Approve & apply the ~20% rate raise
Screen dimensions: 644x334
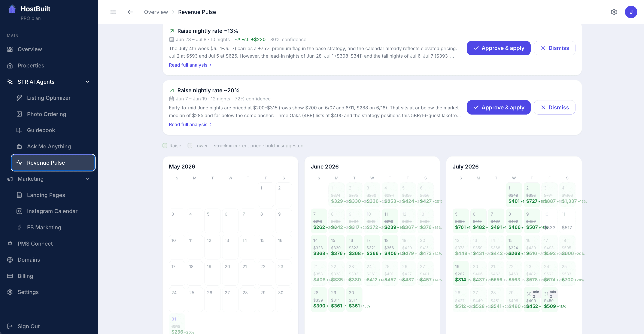coord(498,107)
